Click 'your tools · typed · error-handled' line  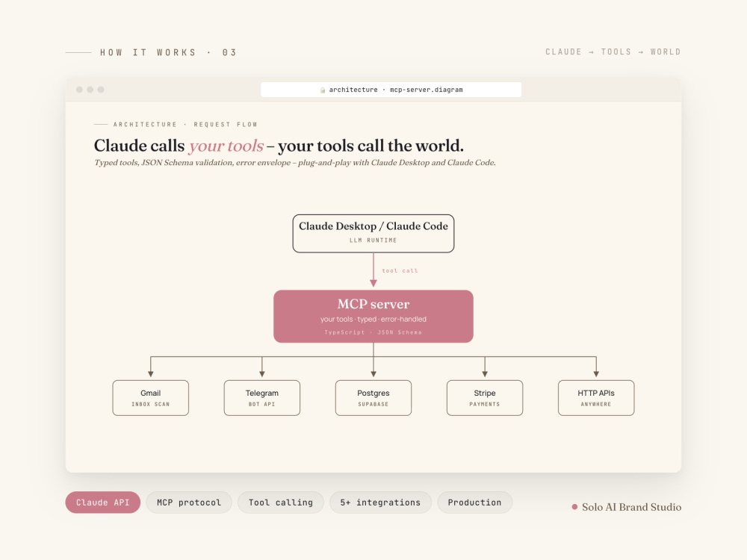373,319
